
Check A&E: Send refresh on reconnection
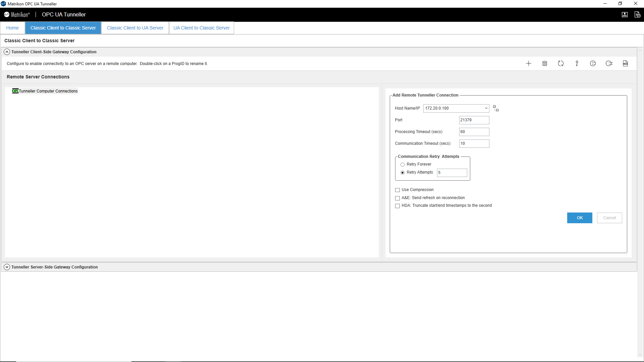(x=397, y=198)
